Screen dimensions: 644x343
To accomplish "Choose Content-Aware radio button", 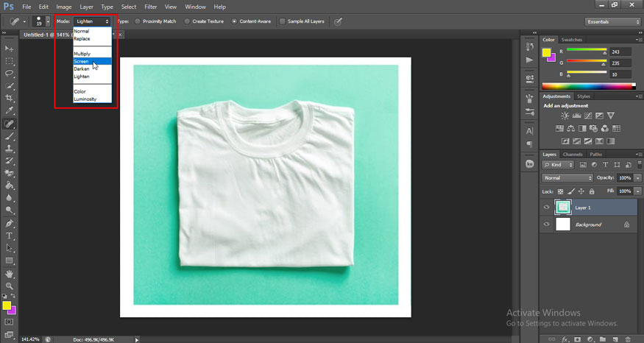I will coord(234,21).
